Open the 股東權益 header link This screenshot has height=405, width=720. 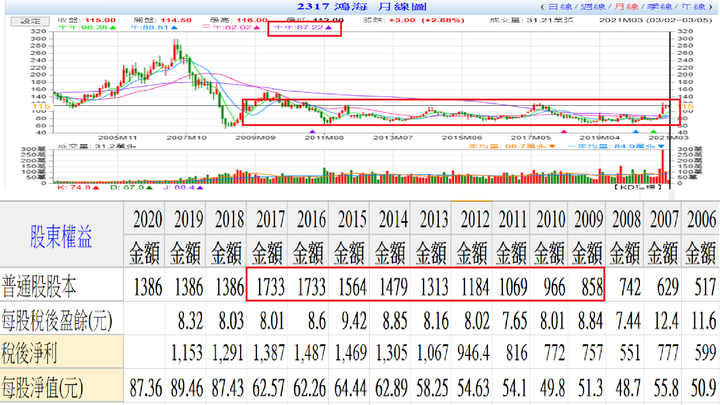(x=61, y=236)
